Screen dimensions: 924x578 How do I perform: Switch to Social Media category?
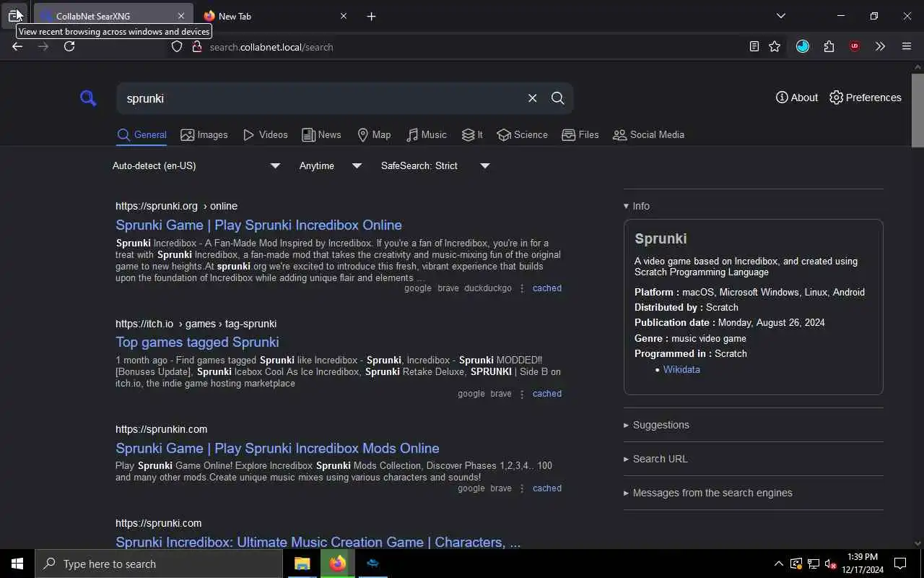648,135
